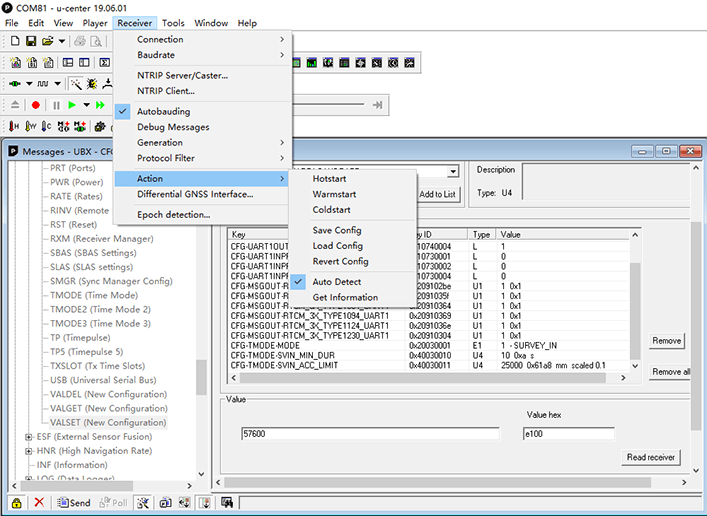The width and height of the screenshot is (707, 516).
Task: Expand the HNR (High Navigation Rate) tree node
Action: (x=29, y=451)
